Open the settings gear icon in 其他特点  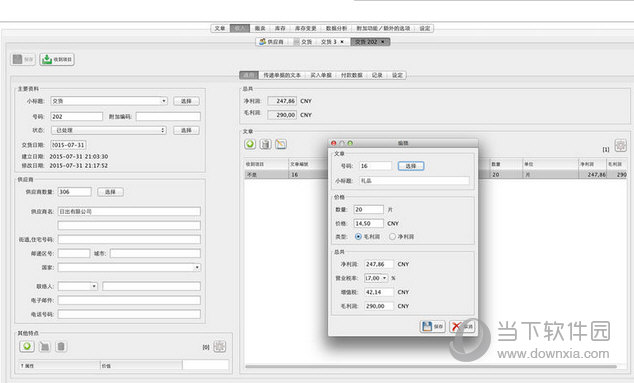pos(220,347)
